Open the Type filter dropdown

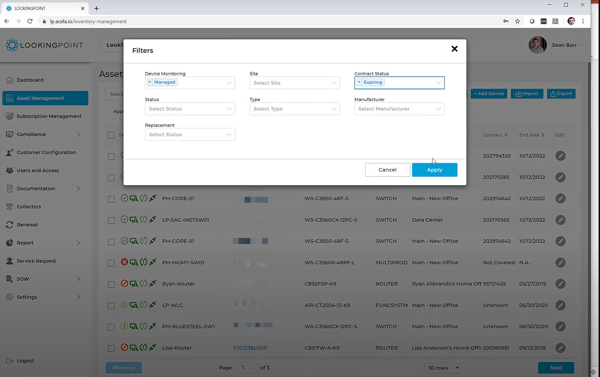[295, 109]
